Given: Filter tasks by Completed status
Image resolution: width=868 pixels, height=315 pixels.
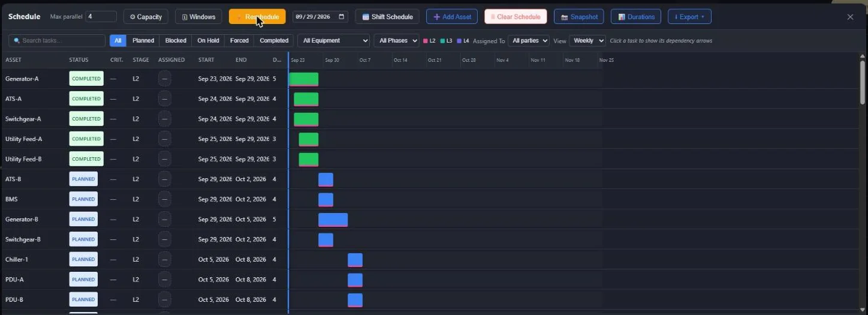Looking at the screenshot, I should point(274,41).
